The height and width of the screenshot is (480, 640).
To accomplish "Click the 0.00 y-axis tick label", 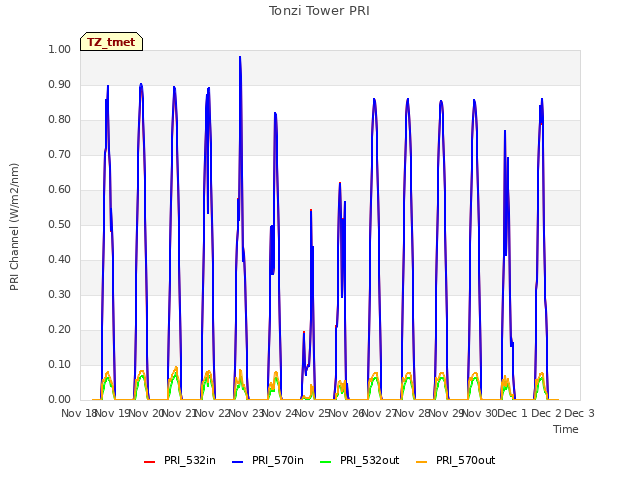I will [60, 399].
